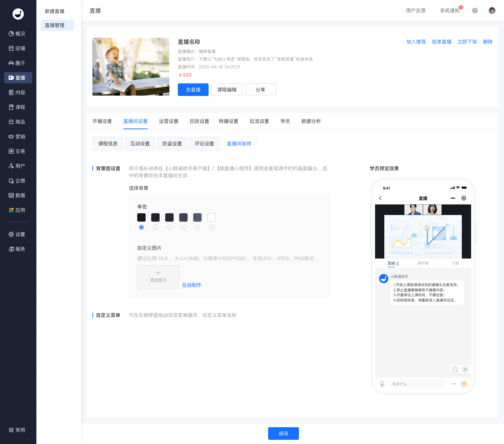Open the 防盗设置 sub-tab
504x444 pixels.
pos(172,144)
